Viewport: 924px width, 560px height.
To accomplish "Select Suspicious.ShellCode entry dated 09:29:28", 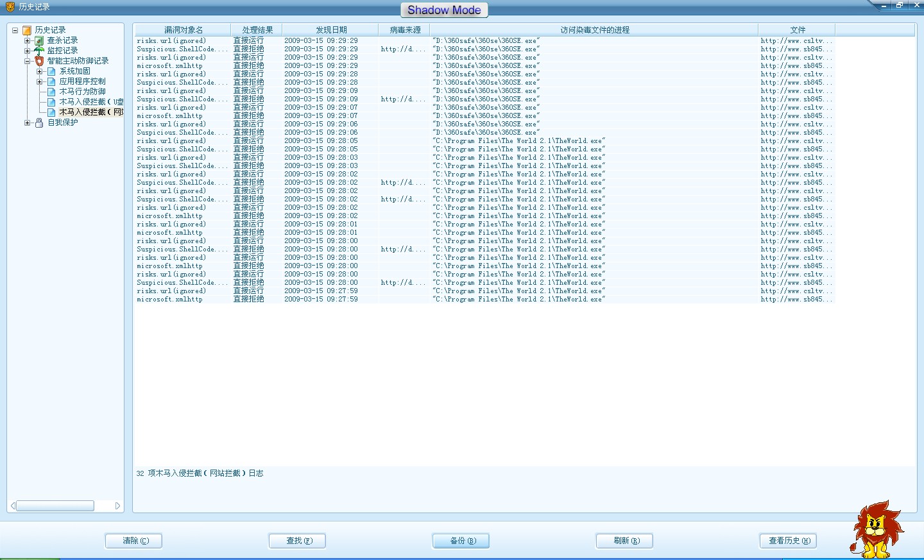I will coord(484,83).
